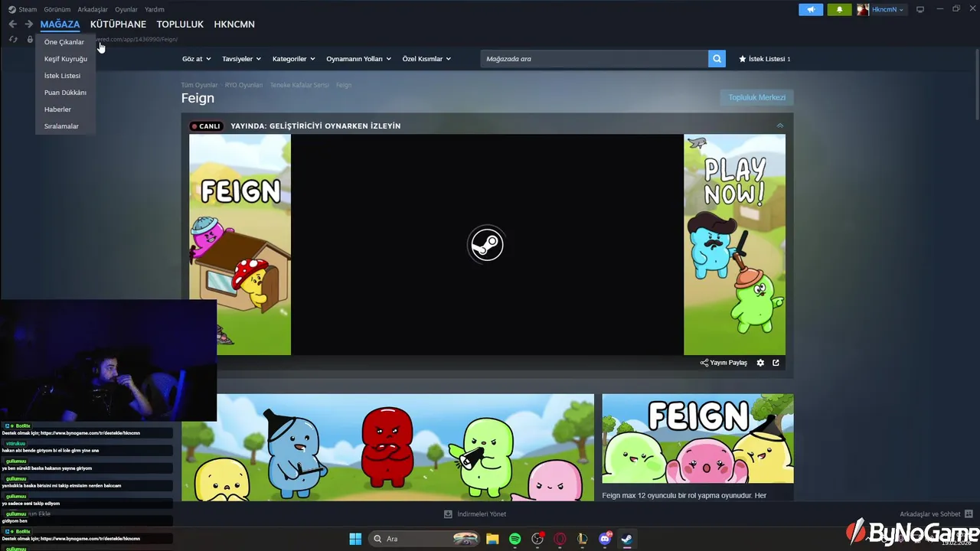
Task: Choose İstek Listesi in the Mağaza menu
Action: 65,76
